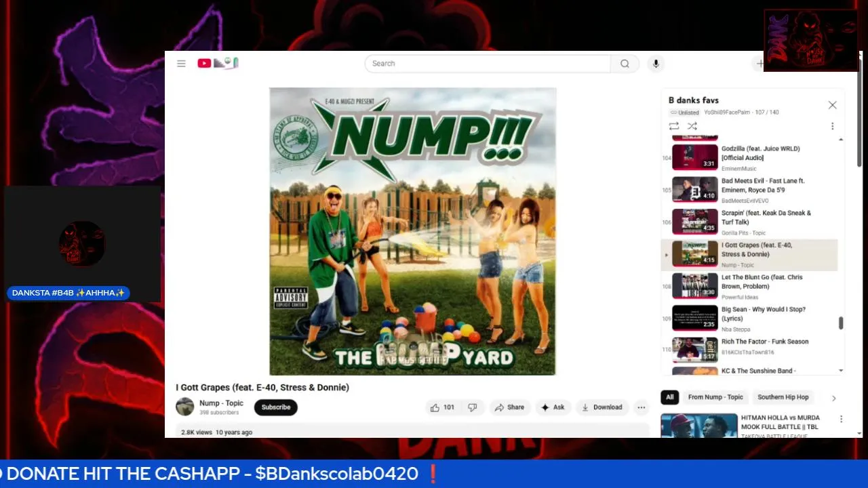868x488 pixels.
Task: Click the Unlisted playlist badge
Action: [x=684, y=113]
